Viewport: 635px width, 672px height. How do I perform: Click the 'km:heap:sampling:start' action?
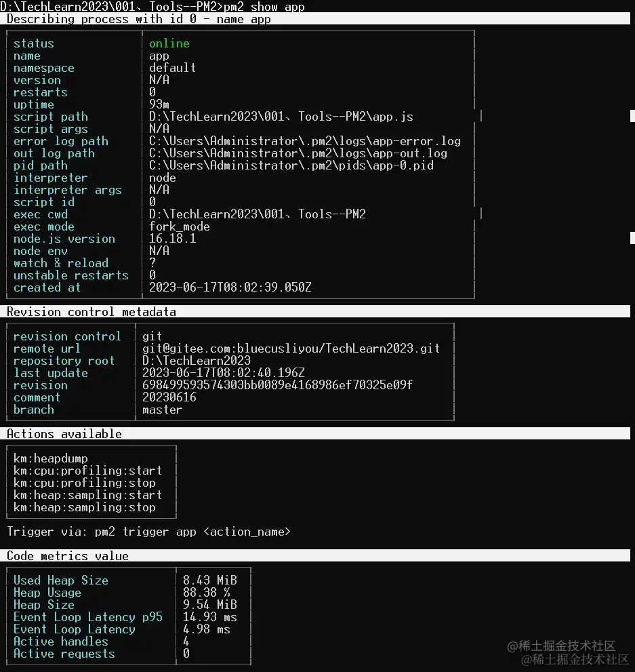click(88, 495)
